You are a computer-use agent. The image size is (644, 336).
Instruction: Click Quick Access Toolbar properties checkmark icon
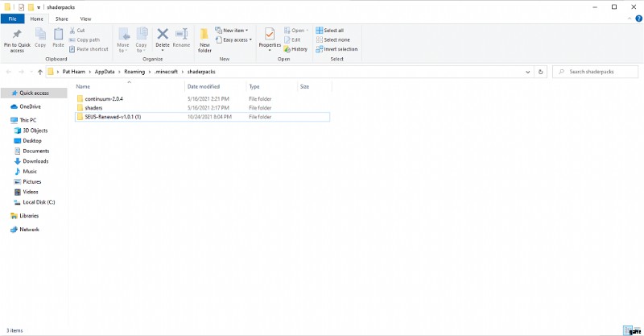(x=21, y=7)
